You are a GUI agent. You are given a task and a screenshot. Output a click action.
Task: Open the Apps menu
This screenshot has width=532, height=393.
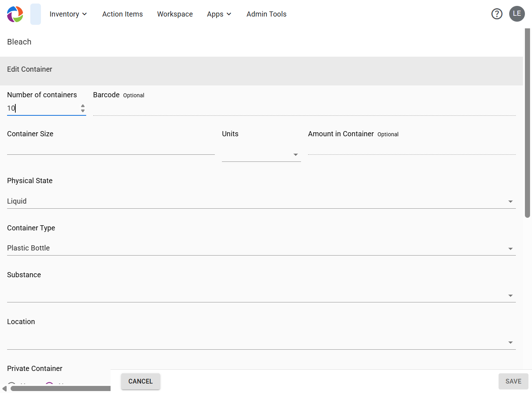click(219, 14)
